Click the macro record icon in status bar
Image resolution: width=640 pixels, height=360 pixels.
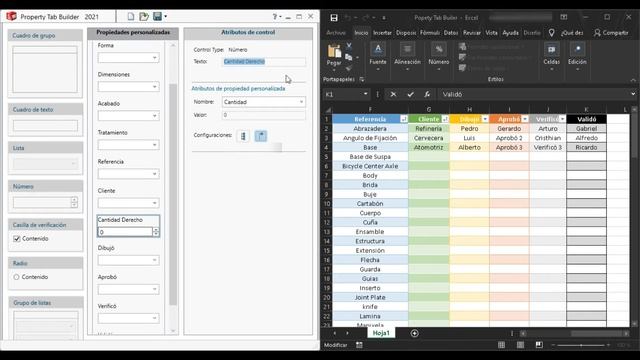coord(359,345)
